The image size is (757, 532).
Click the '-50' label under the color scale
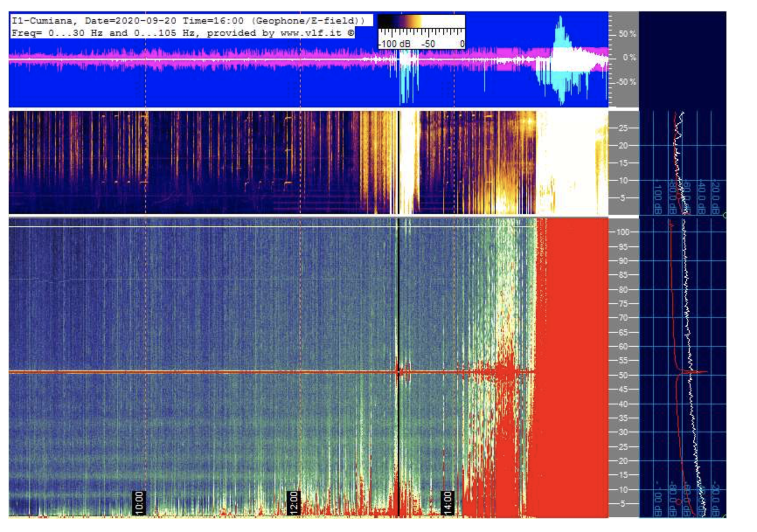coord(428,44)
